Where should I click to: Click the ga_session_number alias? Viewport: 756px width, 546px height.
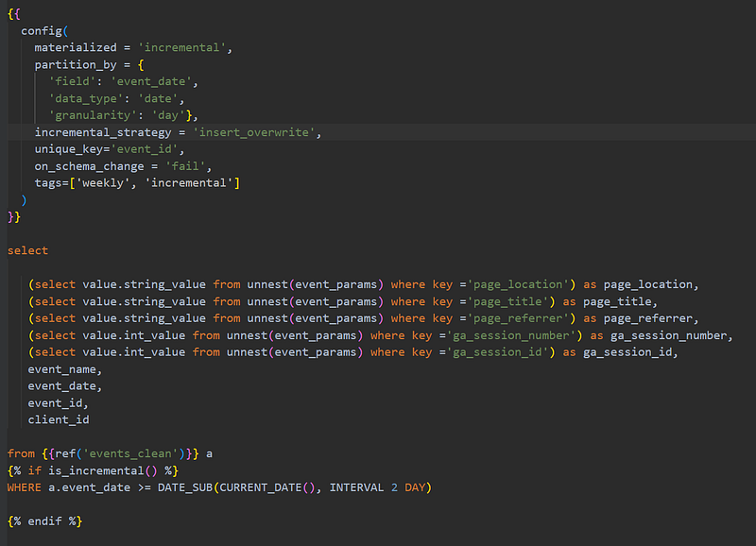(x=669, y=335)
